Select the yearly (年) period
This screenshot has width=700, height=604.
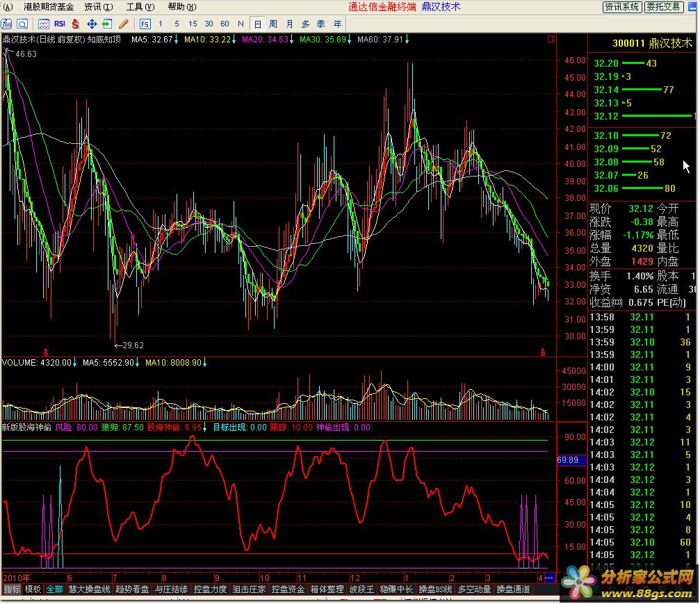point(338,24)
